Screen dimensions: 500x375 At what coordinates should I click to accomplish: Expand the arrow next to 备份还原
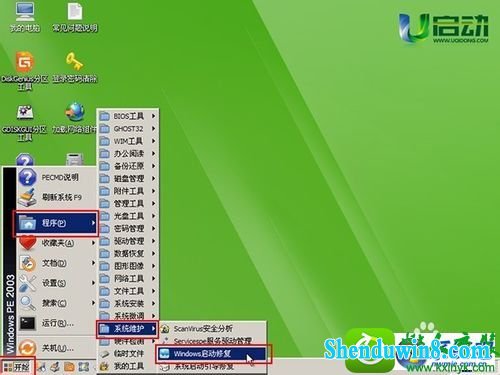(154, 166)
